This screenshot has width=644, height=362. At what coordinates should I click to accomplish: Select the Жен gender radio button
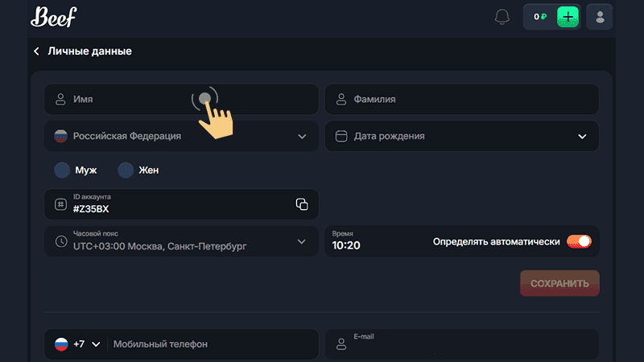point(126,171)
